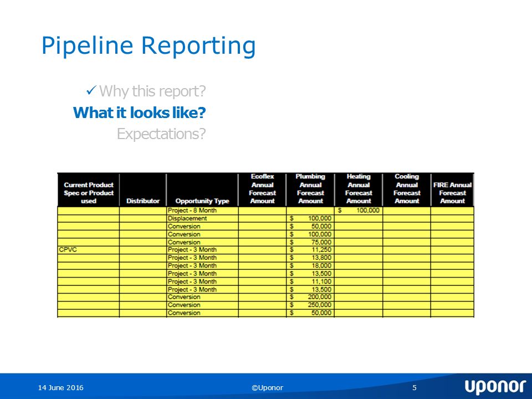Click the ©Uponor copyright text in the footer
This screenshot has height=399, width=532.
[x=267, y=387]
